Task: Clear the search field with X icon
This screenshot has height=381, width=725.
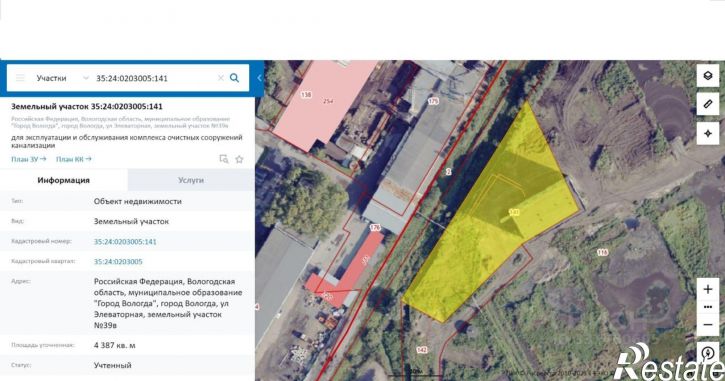Action: [221, 78]
